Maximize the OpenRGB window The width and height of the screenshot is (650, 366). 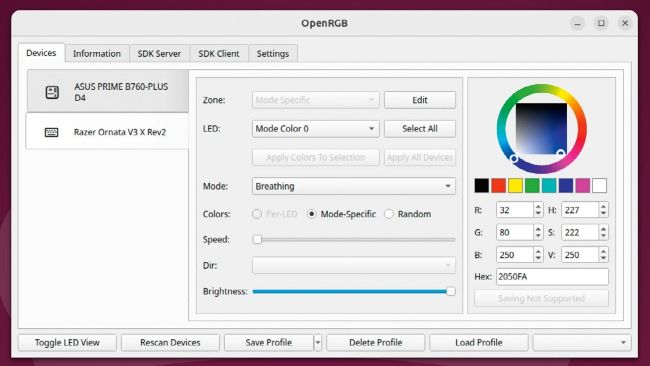tap(601, 23)
